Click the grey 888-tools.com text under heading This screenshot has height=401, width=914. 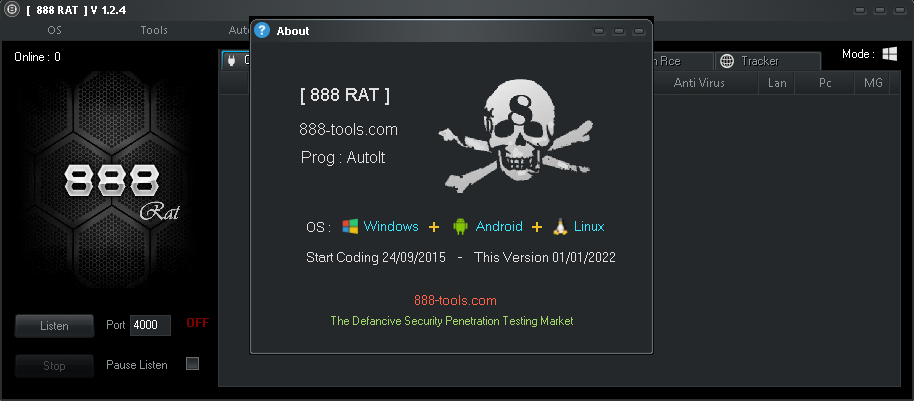[349, 129]
